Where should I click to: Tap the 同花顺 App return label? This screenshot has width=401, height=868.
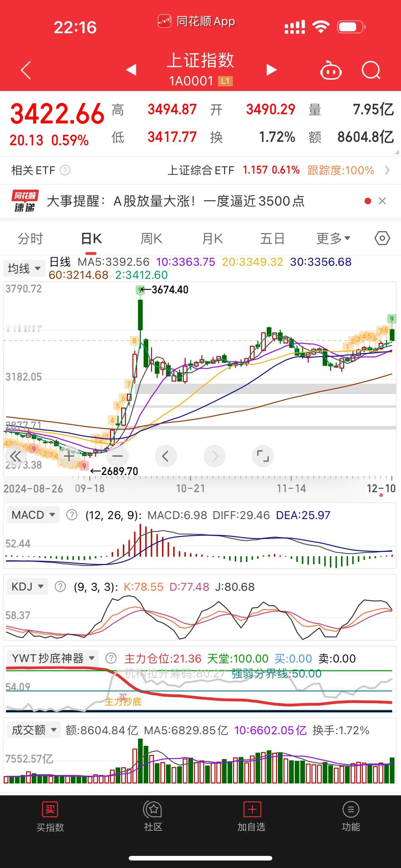tap(197, 22)
